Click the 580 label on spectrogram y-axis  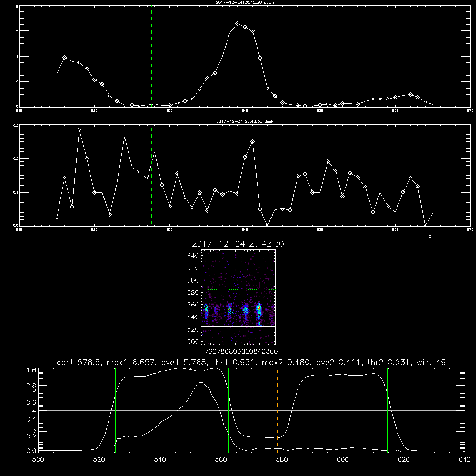(193, 293)
